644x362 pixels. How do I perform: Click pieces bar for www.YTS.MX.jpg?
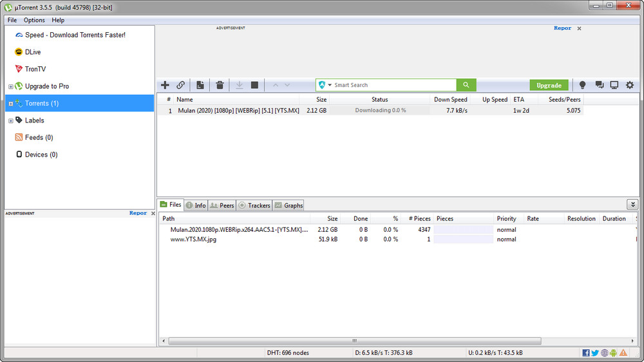tap(463, 239)
